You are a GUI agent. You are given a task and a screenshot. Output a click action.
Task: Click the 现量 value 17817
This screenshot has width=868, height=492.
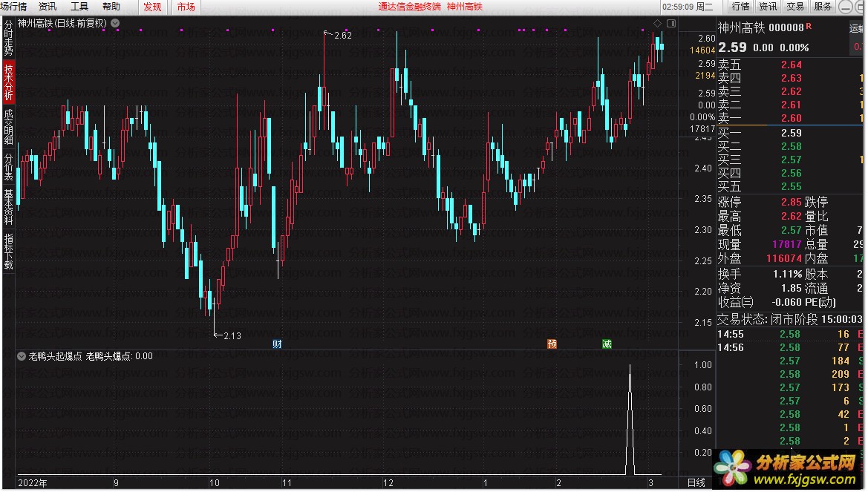(786, 244)
